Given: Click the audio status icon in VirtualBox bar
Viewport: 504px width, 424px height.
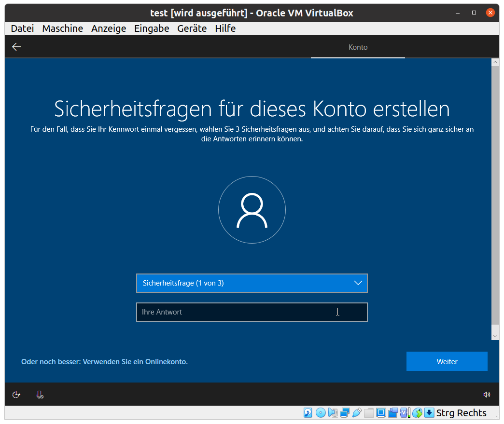Looking at the screenshot, I should [333, 413].
